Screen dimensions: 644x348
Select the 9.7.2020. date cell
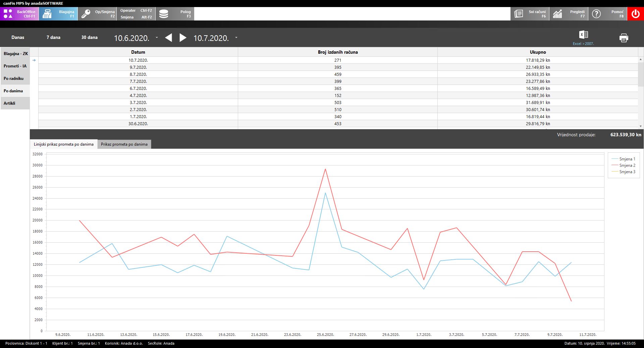138,67
